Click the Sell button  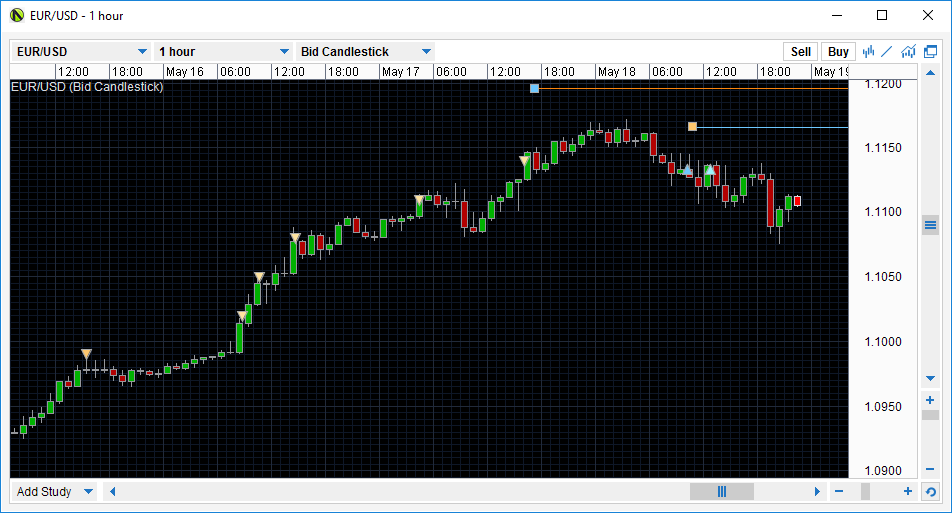click(800, 52)
